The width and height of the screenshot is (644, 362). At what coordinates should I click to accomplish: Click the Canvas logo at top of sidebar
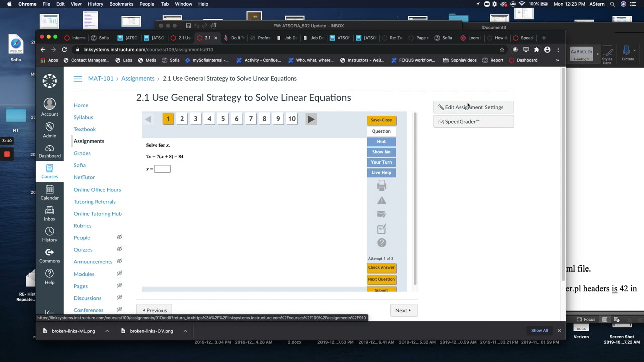49,81
